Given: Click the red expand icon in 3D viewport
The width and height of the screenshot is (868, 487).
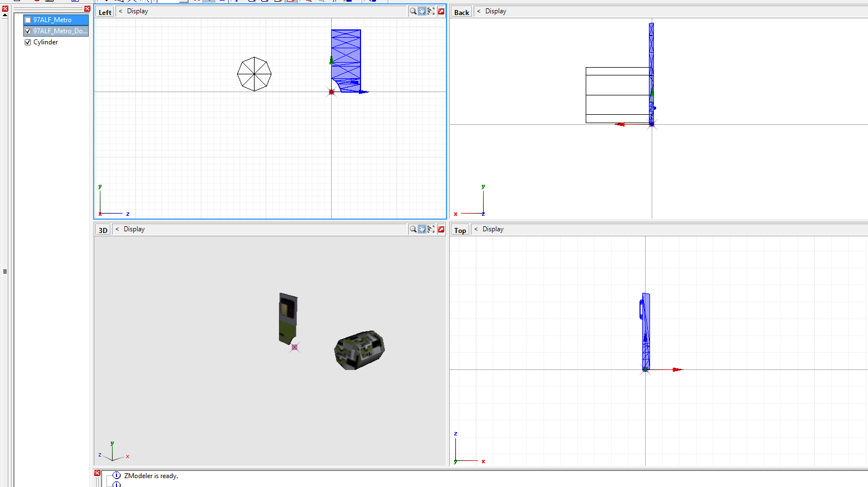Looking at the screenshot, I should click(x=441, y=229).
